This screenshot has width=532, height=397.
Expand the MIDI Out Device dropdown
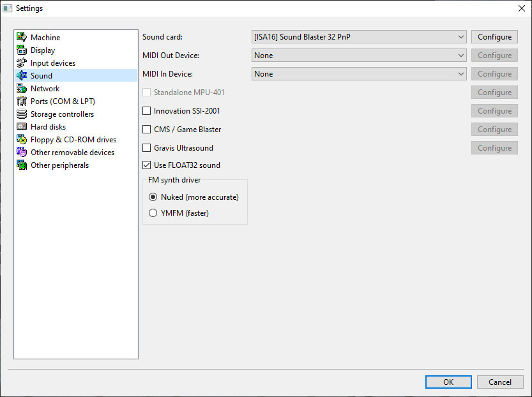359,56
